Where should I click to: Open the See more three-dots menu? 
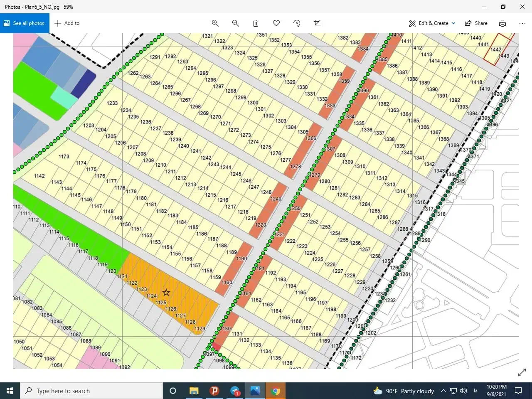(x=522, y=23)
